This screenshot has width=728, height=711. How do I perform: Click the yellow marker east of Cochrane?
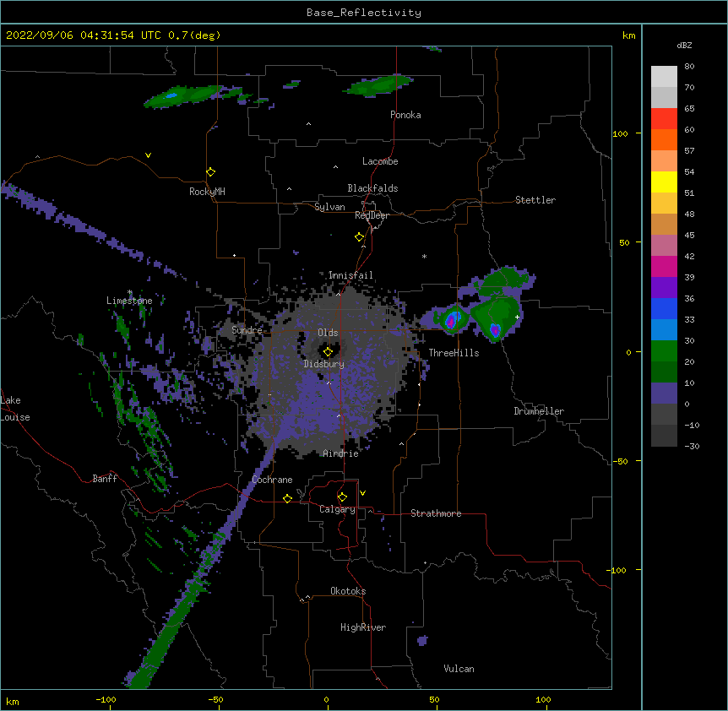coord(287,498)
